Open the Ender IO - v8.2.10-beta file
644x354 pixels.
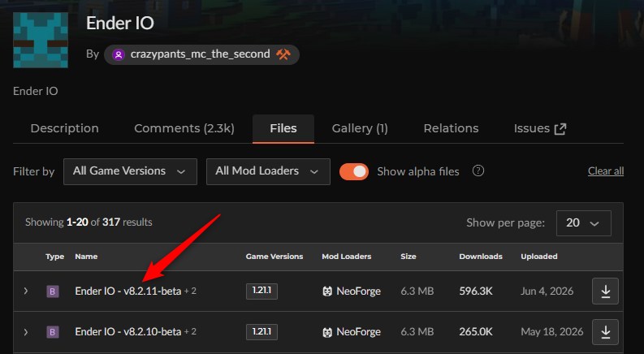click(x=128, y=332)
